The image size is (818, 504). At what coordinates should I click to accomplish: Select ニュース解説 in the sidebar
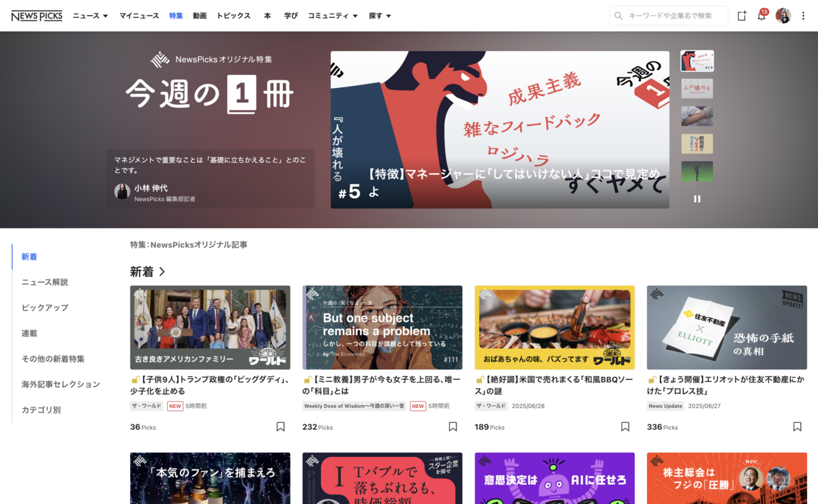(x=45, y=282)
